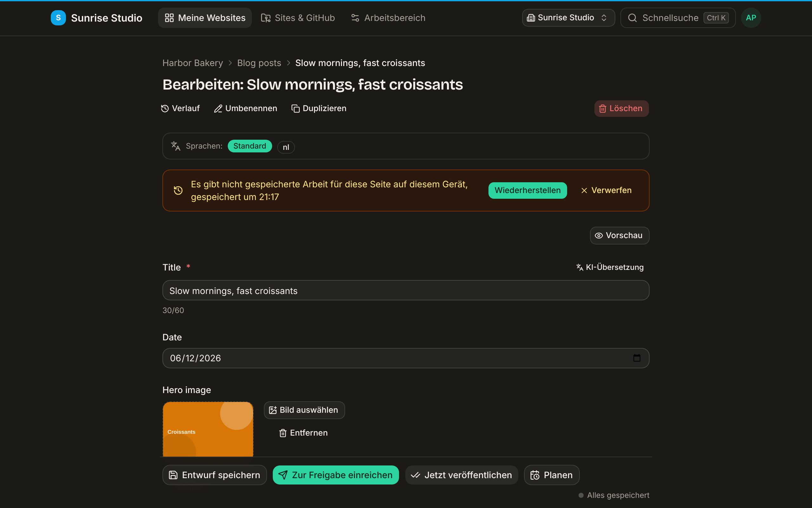812x508 pixels.
Task: Open Vorschau preview
Action: pos(619,236)
